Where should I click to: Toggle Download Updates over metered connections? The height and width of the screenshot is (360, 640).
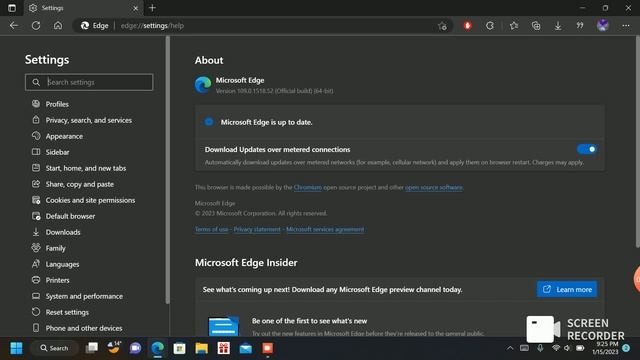587,149
